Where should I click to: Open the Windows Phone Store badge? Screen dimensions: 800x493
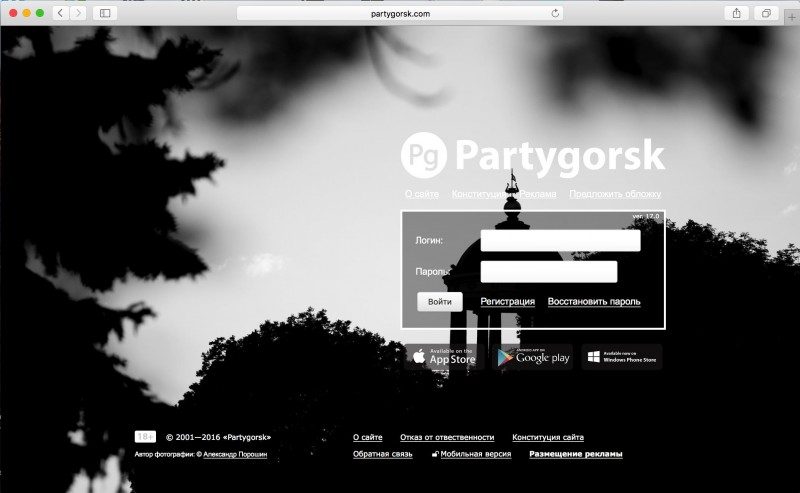(622, 357)
